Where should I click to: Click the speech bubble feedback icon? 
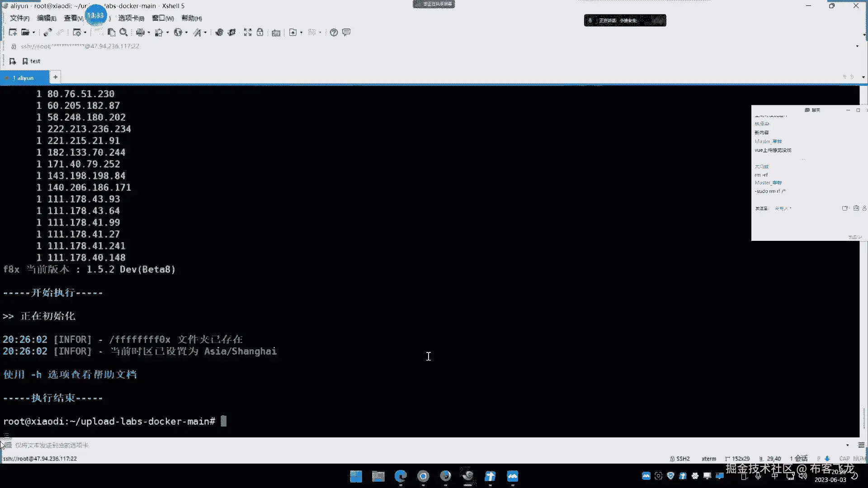[346, 33]
